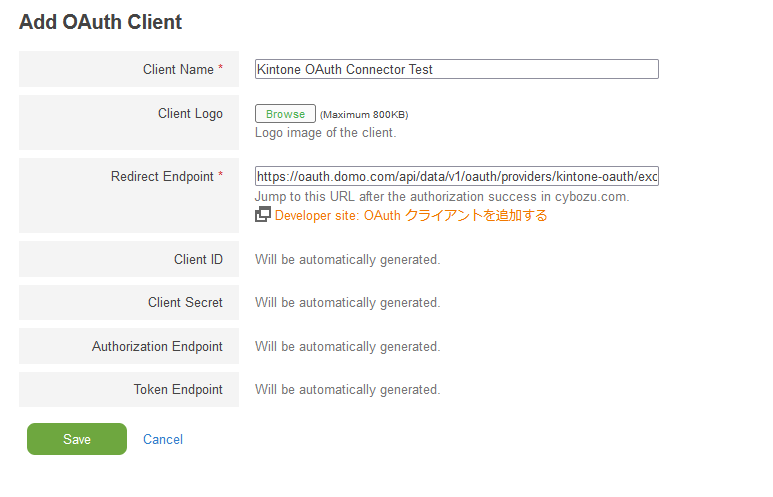Click the 'Client Logo' label

point(190,113)
